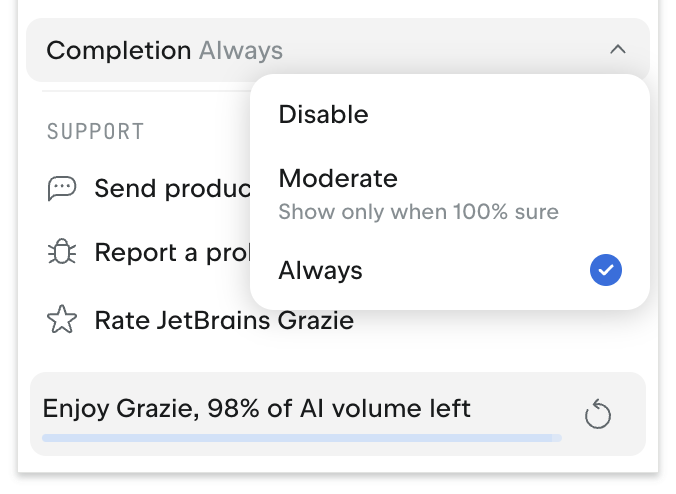Select the Always completion option
Screen dimensions: 676x494
coord(321,270)
